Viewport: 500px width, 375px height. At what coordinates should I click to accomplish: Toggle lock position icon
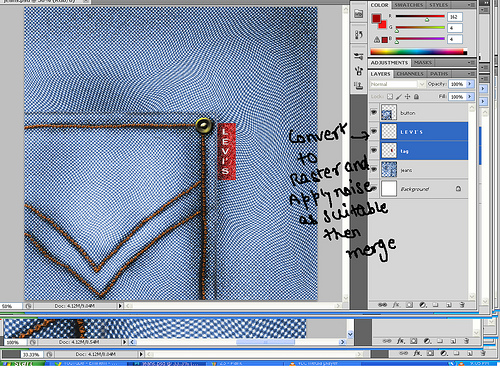click(x=407, y=97)
